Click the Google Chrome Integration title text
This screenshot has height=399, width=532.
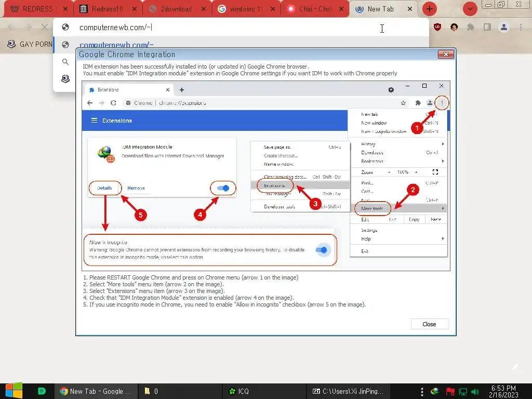127,54
